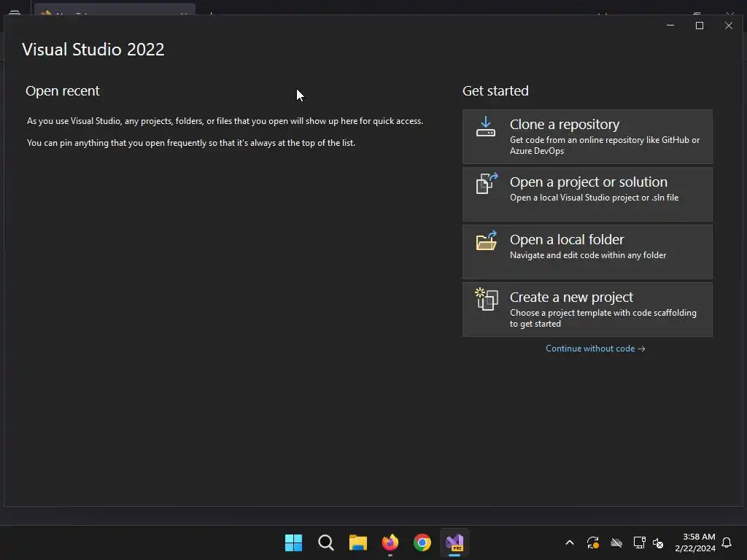Click the sync update tray icon
747x560 pixels.
(592, 542)
